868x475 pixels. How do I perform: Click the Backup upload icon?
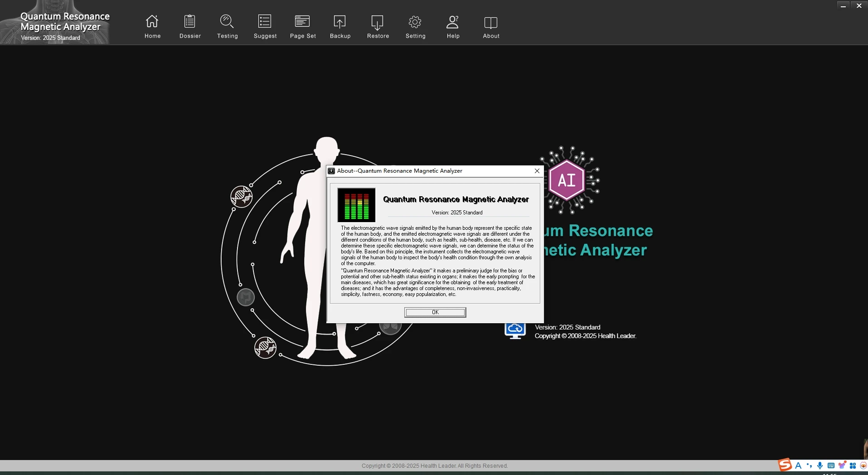[x=340, y=26]
